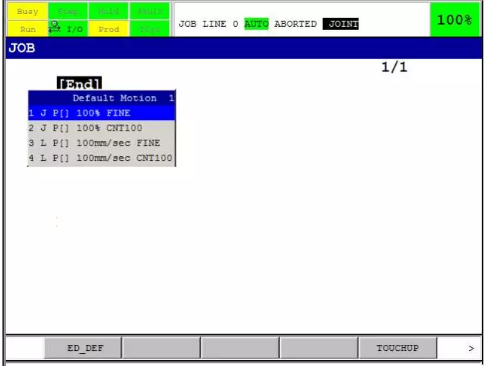Click the empty fourth softkey
The image size is (490, 368).
pos(319,348)
